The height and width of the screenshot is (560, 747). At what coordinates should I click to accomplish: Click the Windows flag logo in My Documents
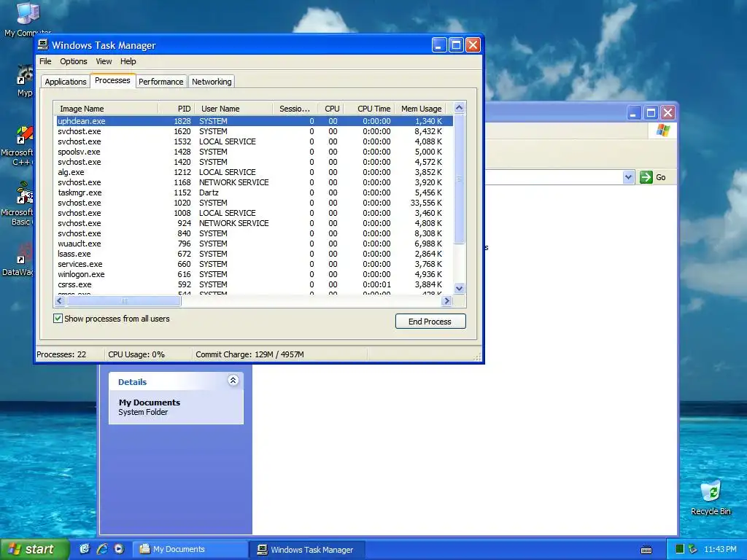(662, 130)
